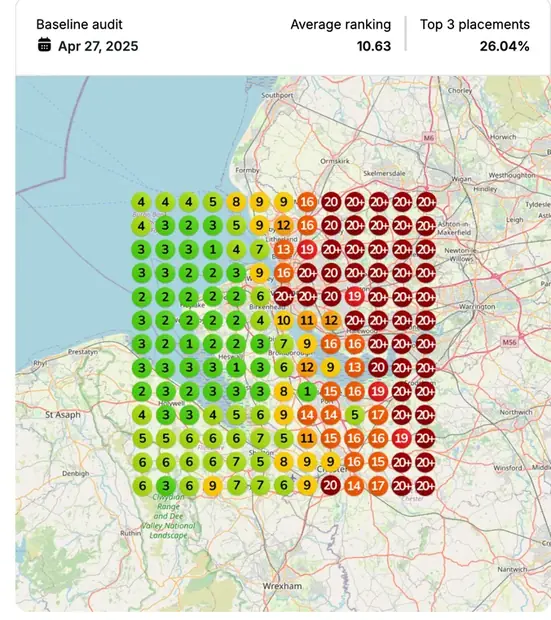
Task: Click the Westhoughton map label
Action: (x=512, y=175)
